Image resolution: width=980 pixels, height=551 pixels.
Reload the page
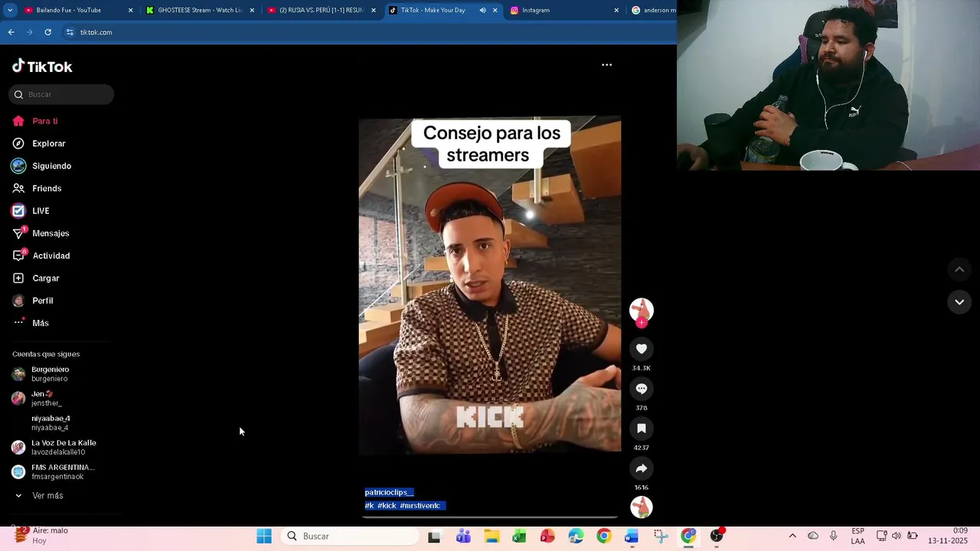coord(47,32)
